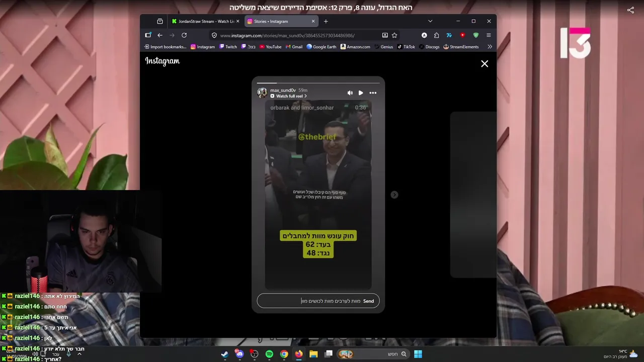Click the taskbar volume speaker icon

coord(35,354)
